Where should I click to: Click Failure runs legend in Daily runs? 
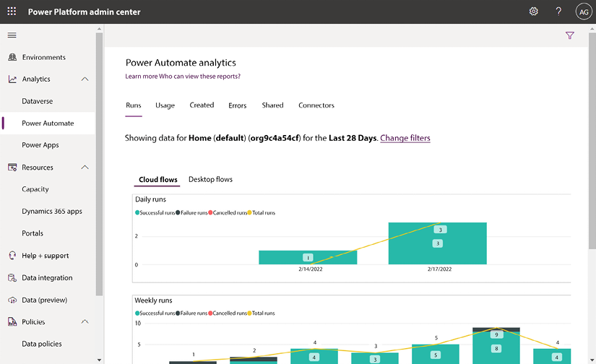click(x=191, y=213)
